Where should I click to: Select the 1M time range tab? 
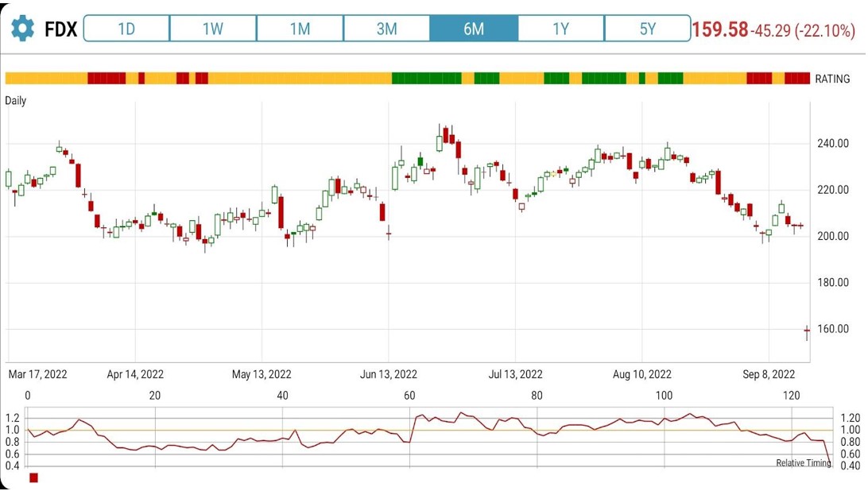tap(300, 29)
